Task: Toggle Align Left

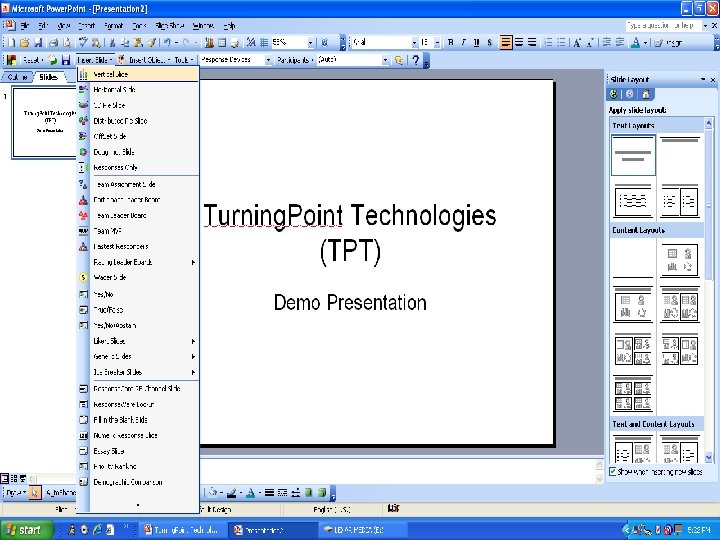Action: (x=506, y=43)
